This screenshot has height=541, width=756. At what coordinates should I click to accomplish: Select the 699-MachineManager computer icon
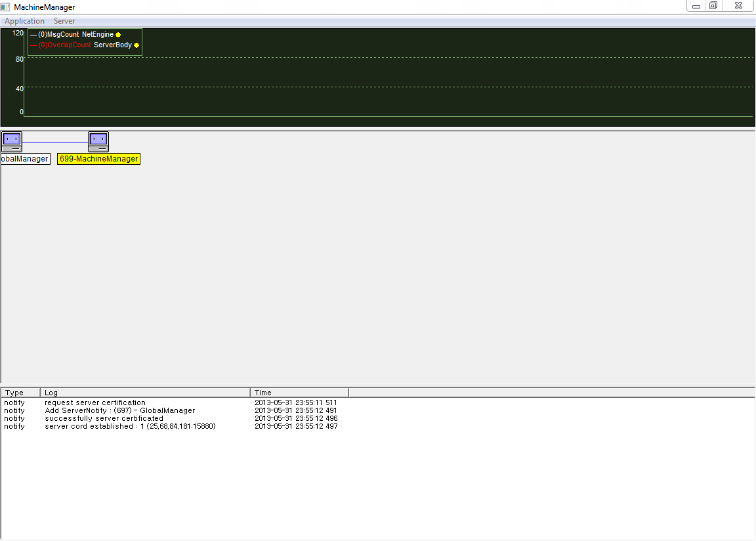[x=98, y=141]
